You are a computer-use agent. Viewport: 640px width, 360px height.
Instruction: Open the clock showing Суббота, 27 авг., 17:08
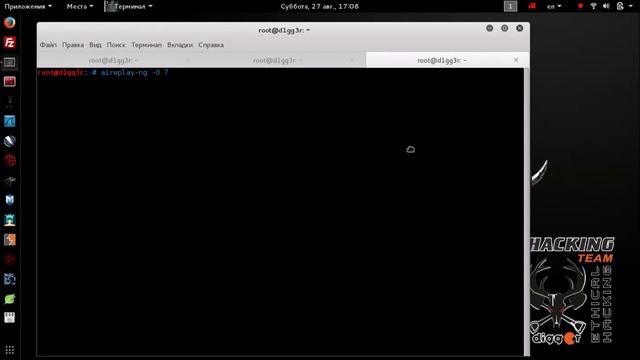(320, 6)
